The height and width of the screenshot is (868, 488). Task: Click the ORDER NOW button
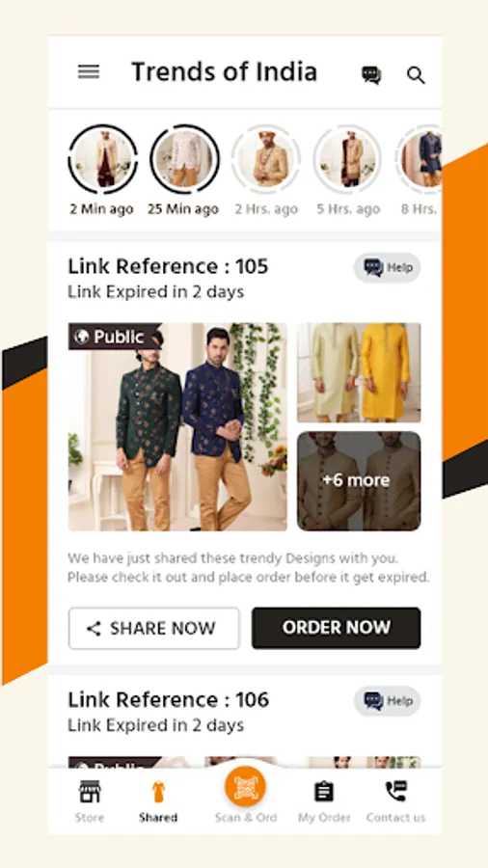pos(337,628)
